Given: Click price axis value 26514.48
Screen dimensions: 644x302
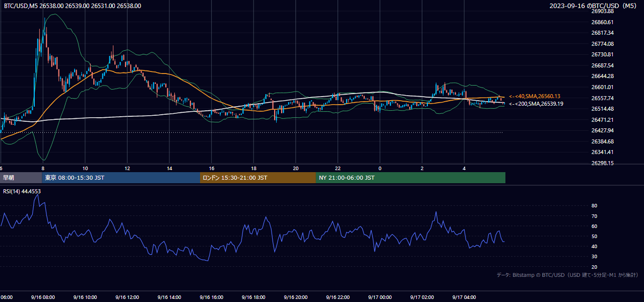Looking at the screenshot, I should click(602, 109).
